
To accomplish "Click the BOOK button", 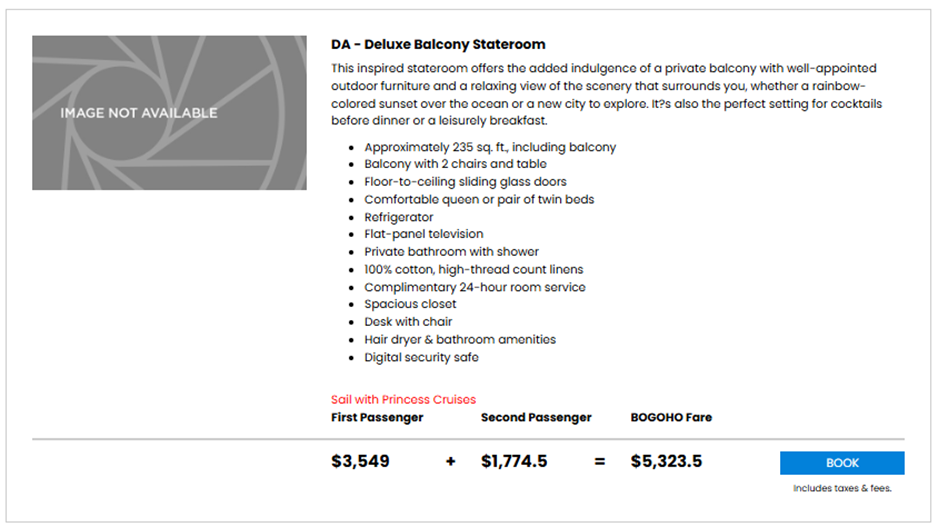I will pos(842,463).
